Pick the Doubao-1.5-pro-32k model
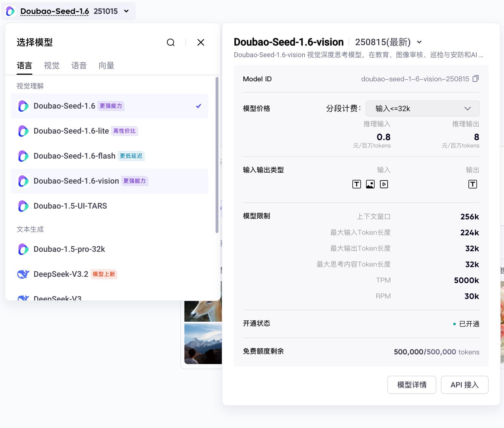The width and height of the screenshot is (504, 428). (110, 249)
